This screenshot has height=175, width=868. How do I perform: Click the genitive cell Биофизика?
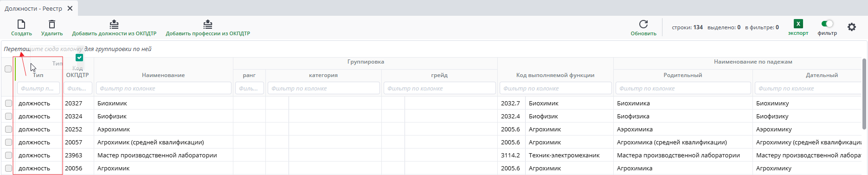point(683,116)
